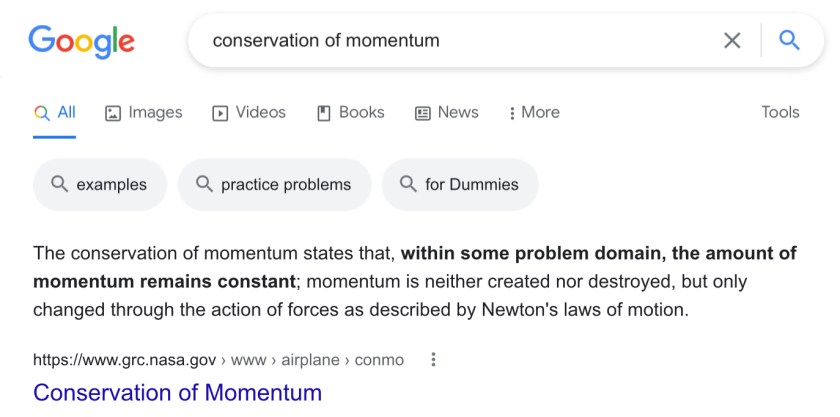
Task: Click the Books tab book icon
Action: click(323, 113)
